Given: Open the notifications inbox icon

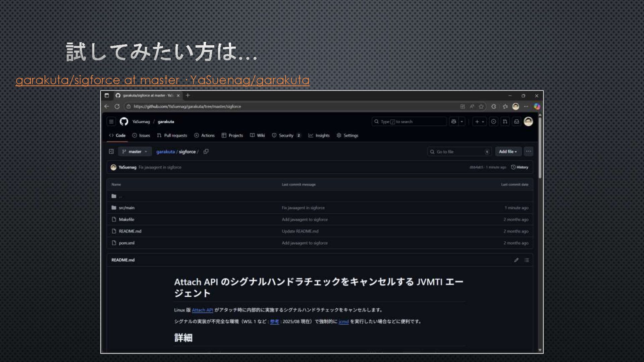Looking at the screenshot, I should click(x=517, y=122).
